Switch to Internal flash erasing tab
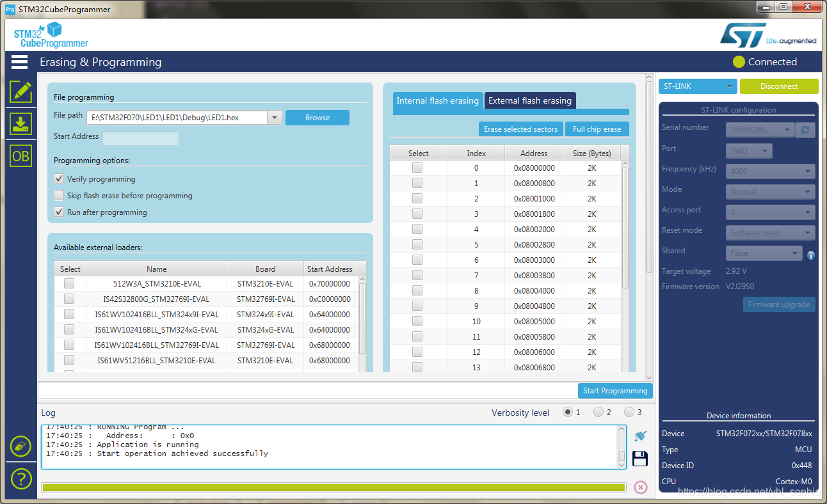Screen dimensions: 827x504 coord(438,101)
